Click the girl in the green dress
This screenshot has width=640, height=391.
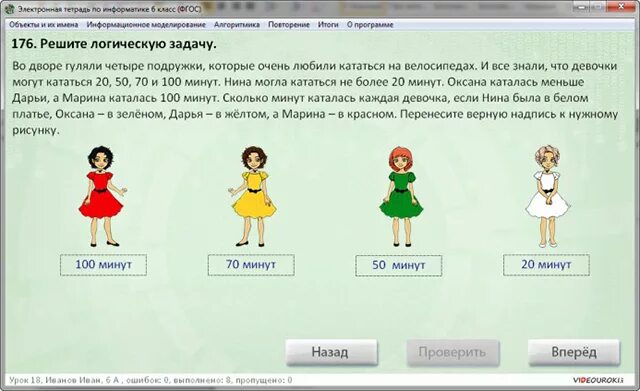click(x=402, y=196)
